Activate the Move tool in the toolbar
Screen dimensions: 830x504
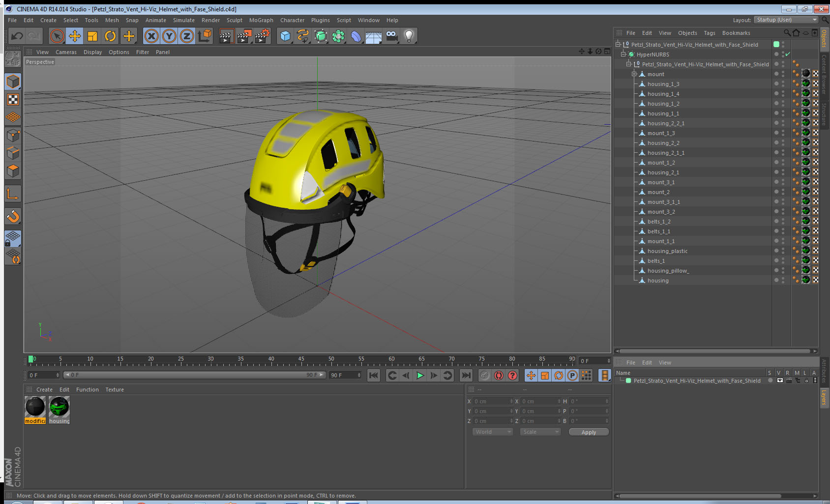click(75, 36)
